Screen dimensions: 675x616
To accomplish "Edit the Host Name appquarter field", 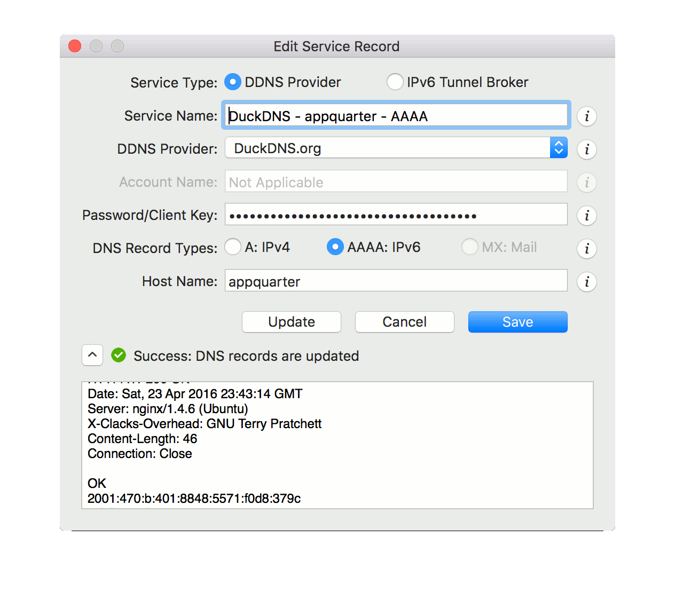I will [x=396, y=281].
